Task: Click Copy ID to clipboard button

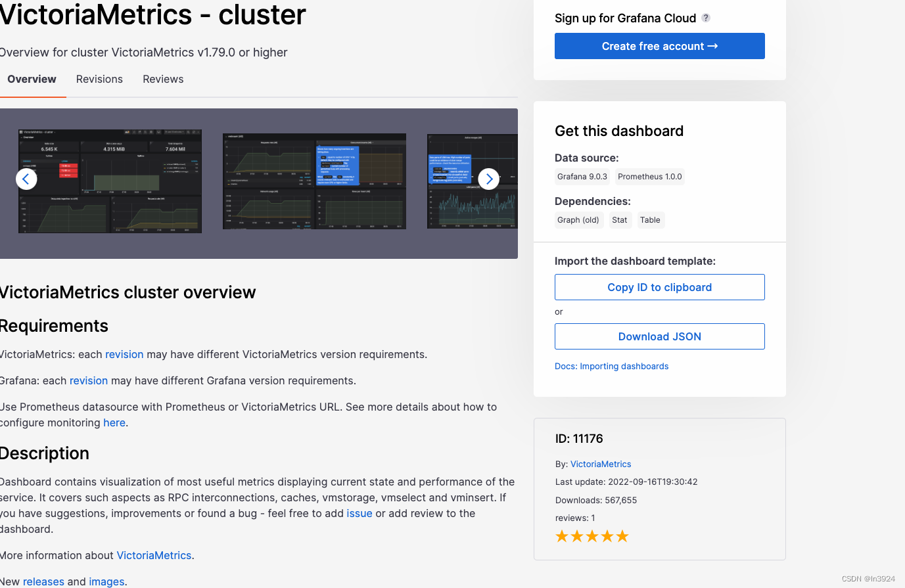Action: pyautogui.click(x=660, y=287)
